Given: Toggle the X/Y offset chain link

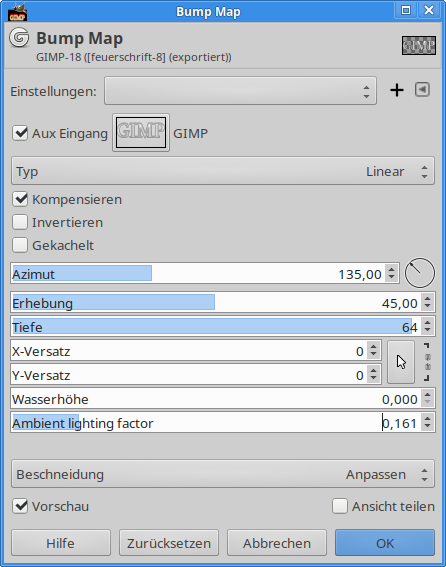Looking at the screenshot, I should tap(428, 362).
